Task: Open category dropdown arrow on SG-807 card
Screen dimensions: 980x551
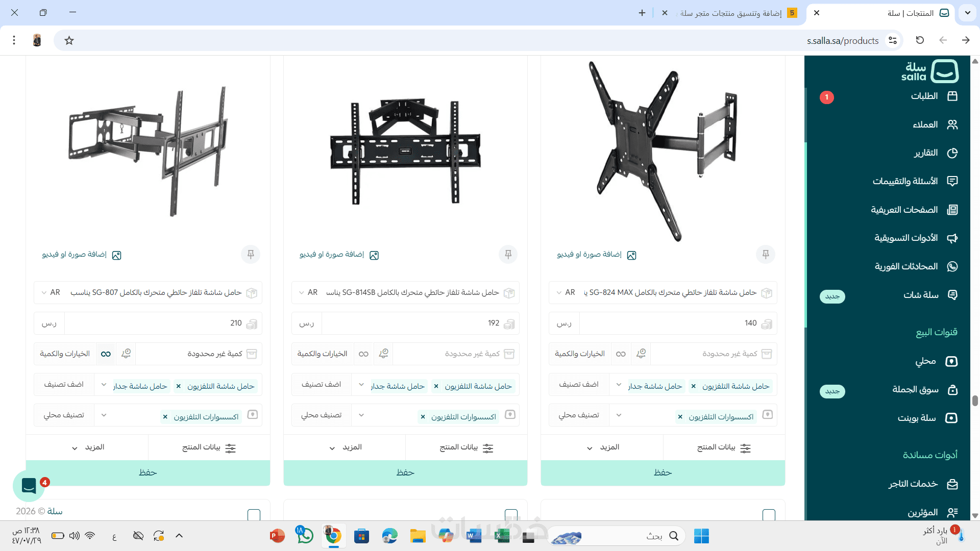Action: click(x=104, y=385)
